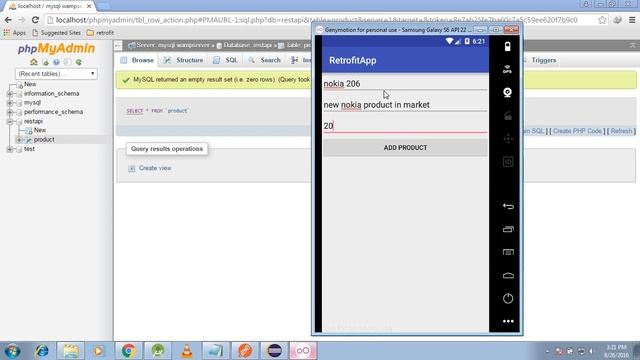Click the Windows Start orb

pos(13,351)
